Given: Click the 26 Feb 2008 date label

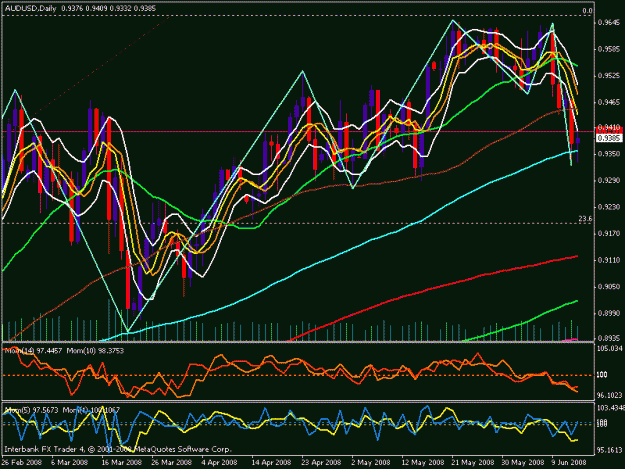Looking at the screenshot, I should (x=22, y=462).
